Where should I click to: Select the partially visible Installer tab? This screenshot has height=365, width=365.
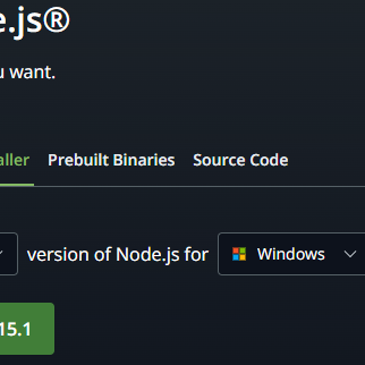[x=15, y=160]
